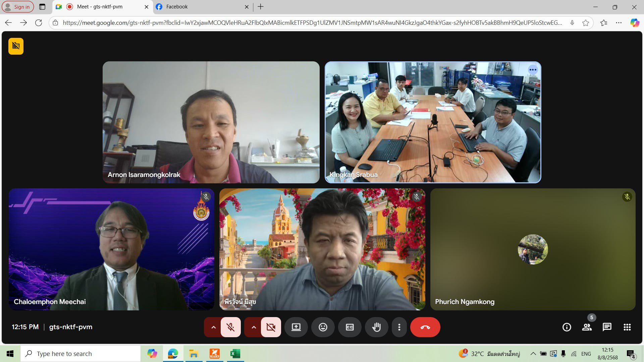Open tile options on Kingkan Srabua's video
The image size is (644, 362).
pos(533,70)
